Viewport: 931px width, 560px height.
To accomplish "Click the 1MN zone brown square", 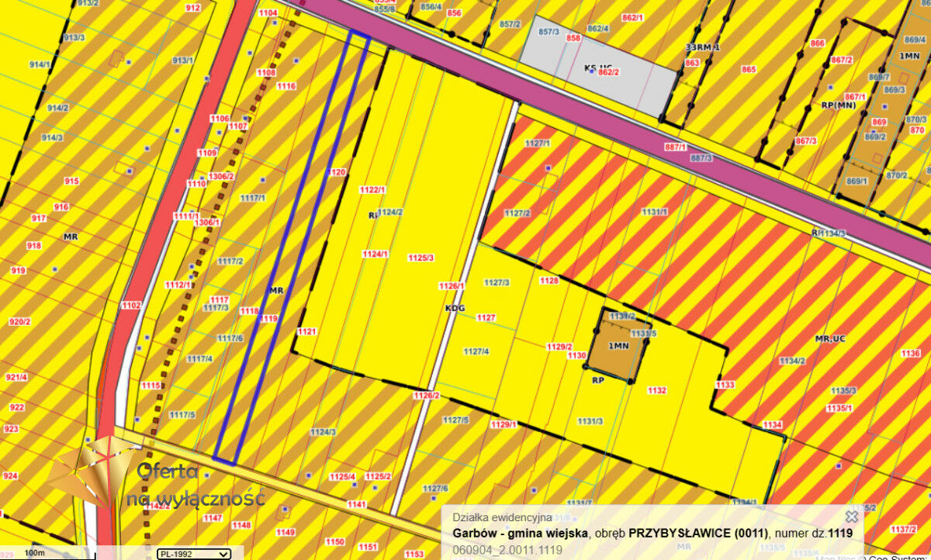I will click(x=618, y=346).
